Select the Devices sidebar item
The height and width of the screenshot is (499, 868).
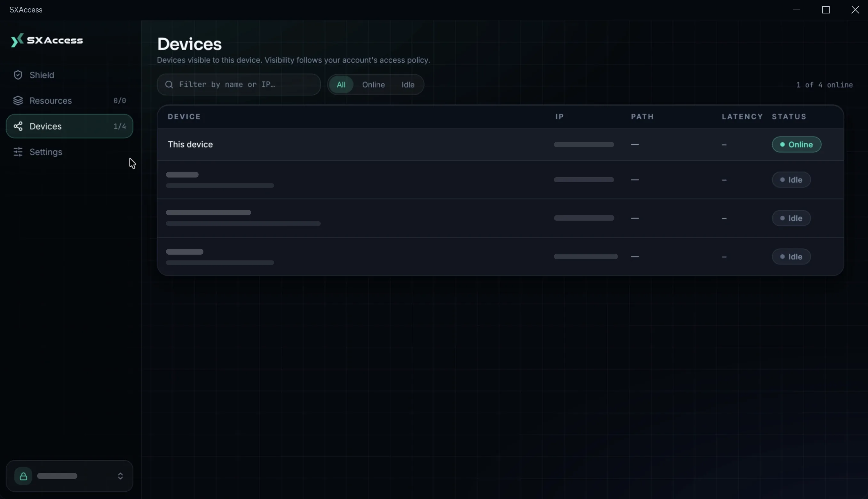point(69,126)
